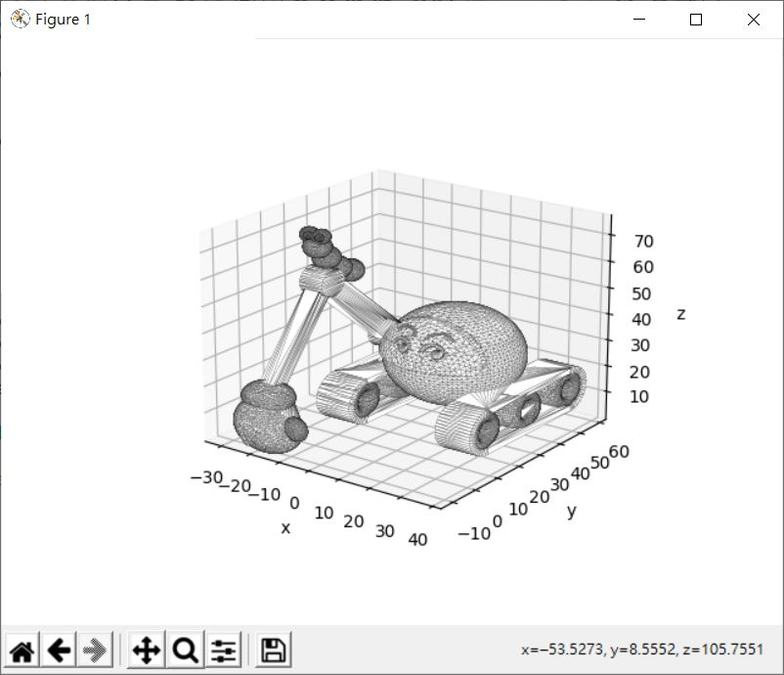
Task: Activate the Zoom to rectangle magnifier
Action: [x=185, y=650]
